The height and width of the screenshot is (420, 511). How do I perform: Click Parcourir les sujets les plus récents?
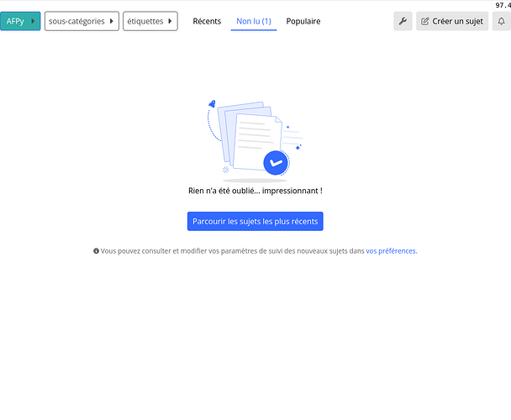255,221
